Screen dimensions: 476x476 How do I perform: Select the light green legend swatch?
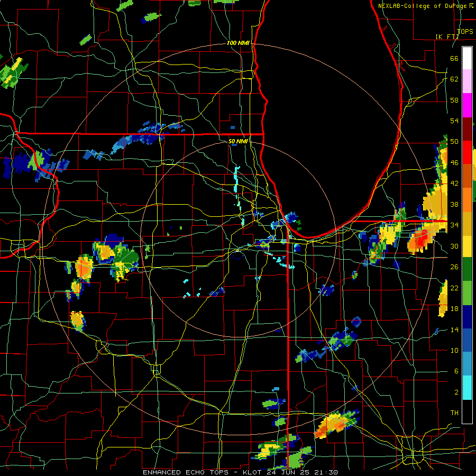pos(467,293)
